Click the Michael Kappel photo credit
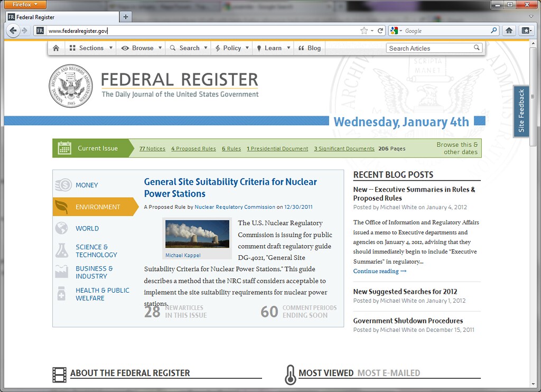The height and width of the screenshot is (392, 541). click(x=182, y=255)
